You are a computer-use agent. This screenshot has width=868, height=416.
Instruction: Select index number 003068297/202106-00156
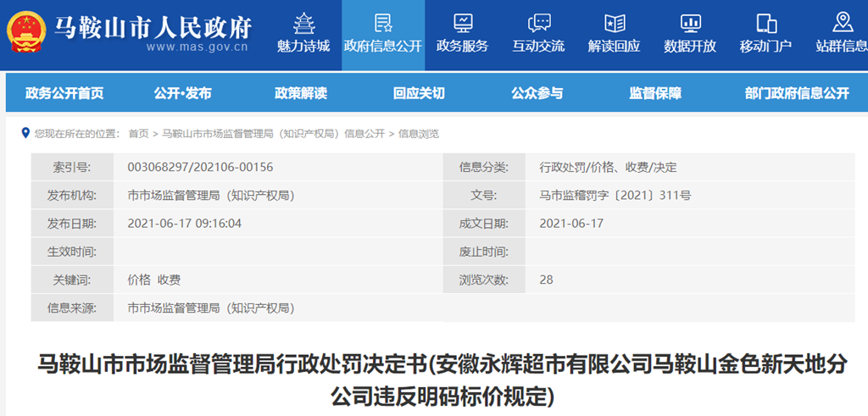tap(200, 167)
